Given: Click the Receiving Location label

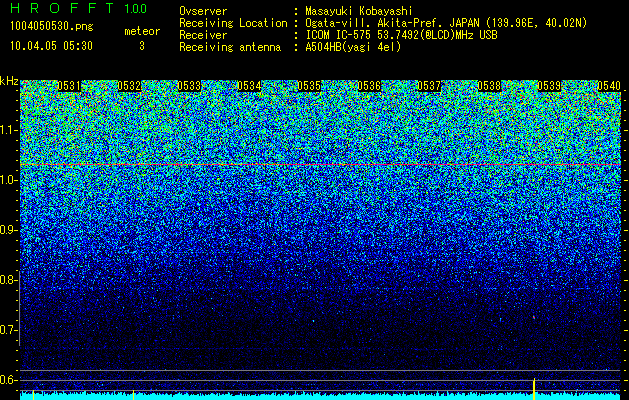Looking at the screenshot, I should pos(233,24).
